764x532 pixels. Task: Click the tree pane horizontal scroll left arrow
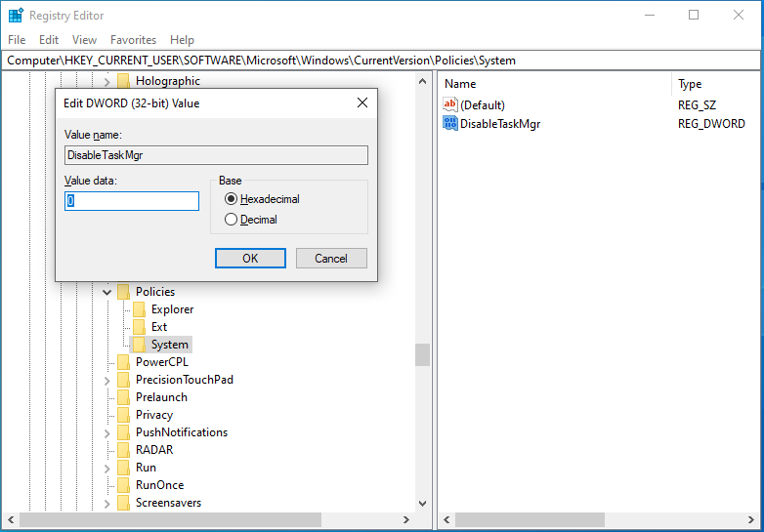click(11, 519)
